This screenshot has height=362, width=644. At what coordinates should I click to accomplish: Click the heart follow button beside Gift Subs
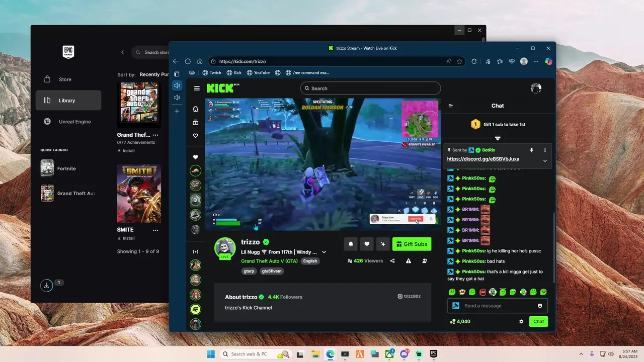point(367,244)
